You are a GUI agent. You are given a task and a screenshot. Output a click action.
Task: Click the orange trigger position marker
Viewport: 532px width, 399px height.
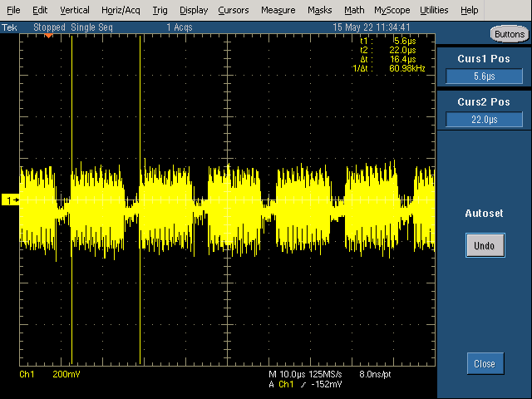click(x=49, y=36)
